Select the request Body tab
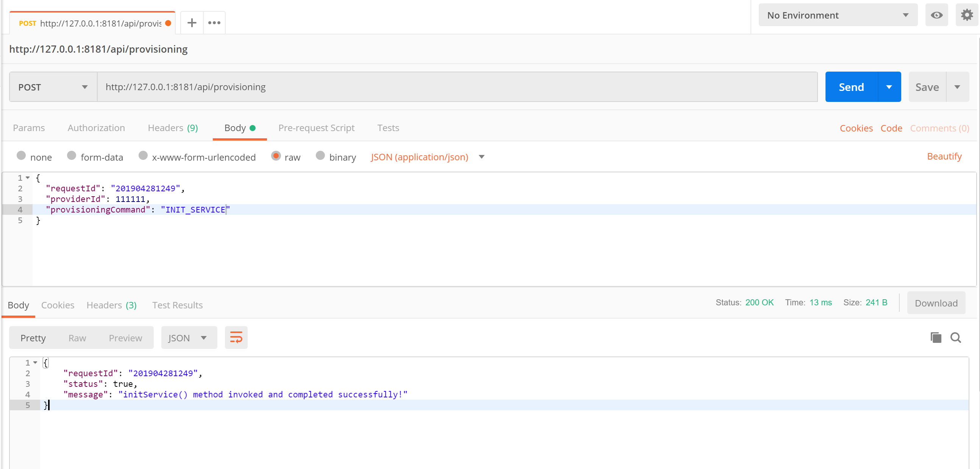The width and height of the screenshot is (980, 469). coord(240,128)
